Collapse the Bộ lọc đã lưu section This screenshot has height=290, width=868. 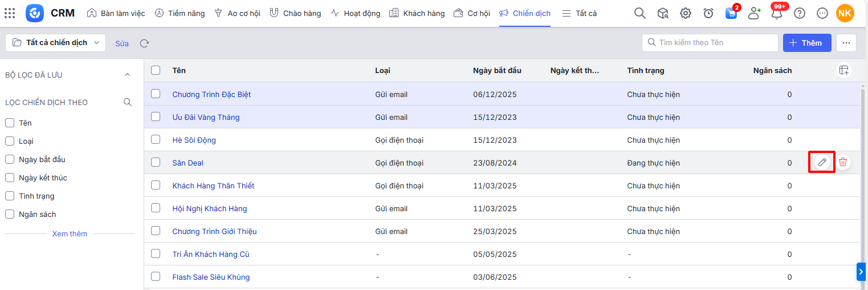click(x=127, y=75)
